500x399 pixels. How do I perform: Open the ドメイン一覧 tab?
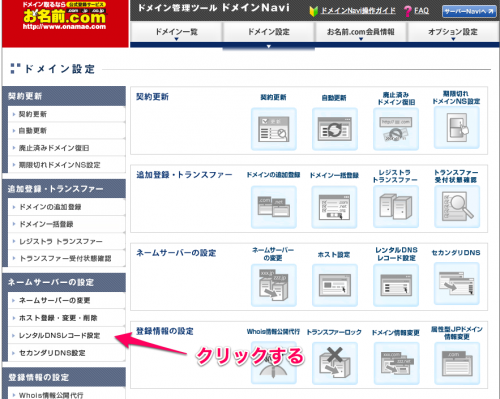176,32
